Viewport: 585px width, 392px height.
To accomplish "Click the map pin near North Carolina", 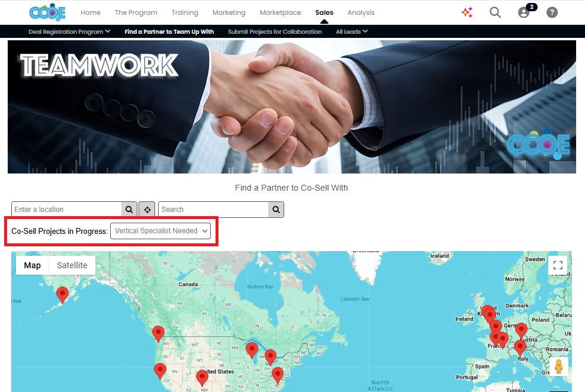I will tap(278, 375).
